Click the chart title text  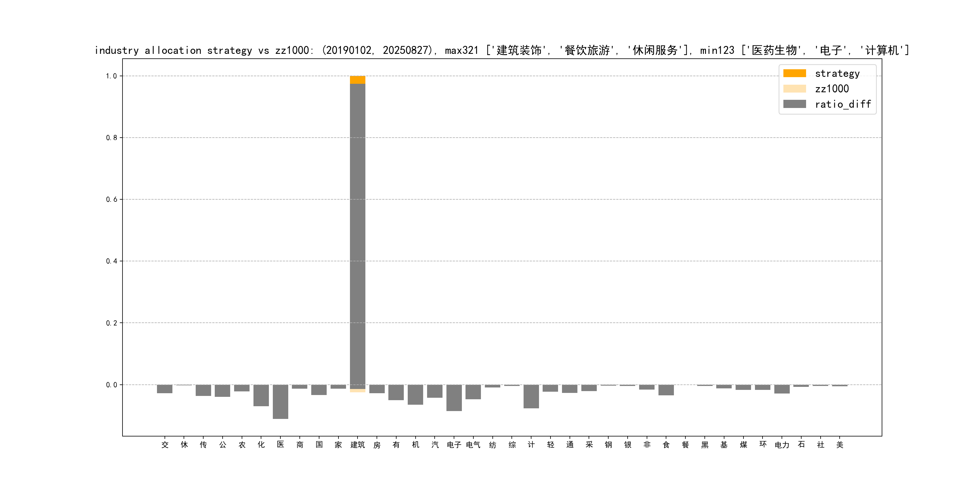coord(501,50)
